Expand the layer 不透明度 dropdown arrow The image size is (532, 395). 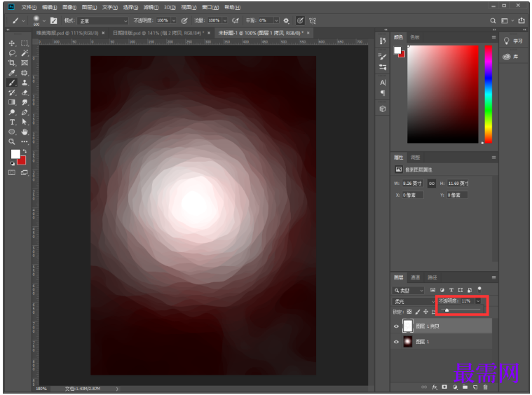point(479,300)
